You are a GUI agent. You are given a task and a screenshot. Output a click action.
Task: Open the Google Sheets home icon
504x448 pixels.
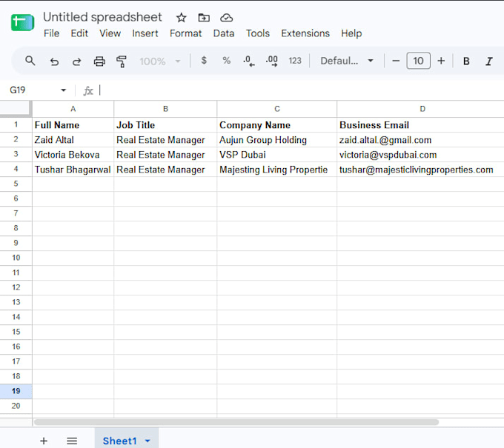click(x=22, y=22)
